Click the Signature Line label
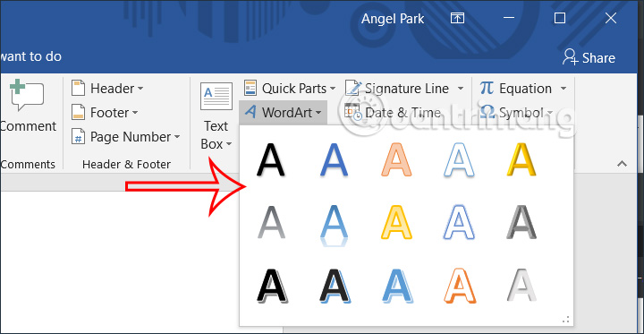 tap(407, 89)
